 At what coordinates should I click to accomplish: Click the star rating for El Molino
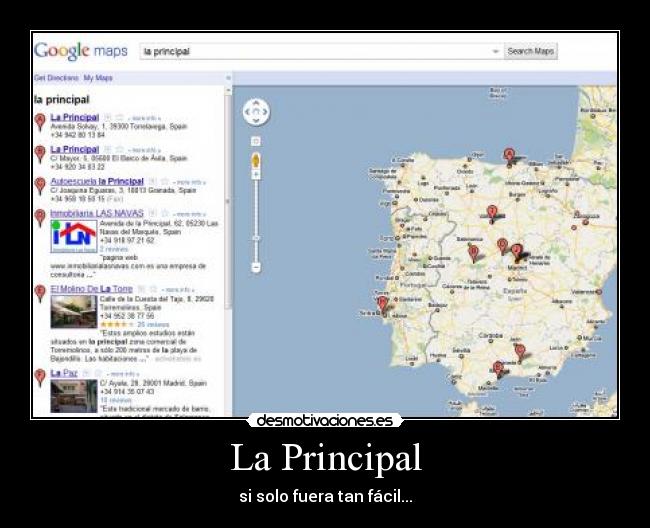[x=117, y=325]
